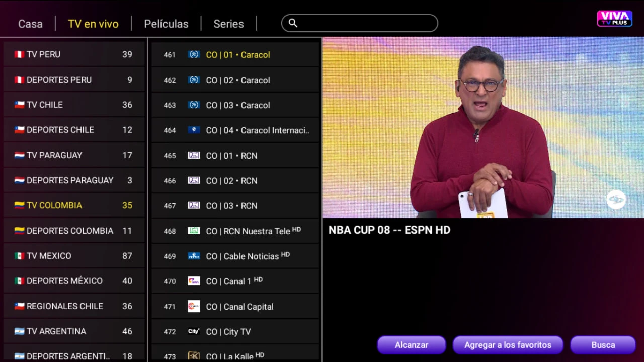Select DEPORTES CHILE category name

tap(60, 130)
